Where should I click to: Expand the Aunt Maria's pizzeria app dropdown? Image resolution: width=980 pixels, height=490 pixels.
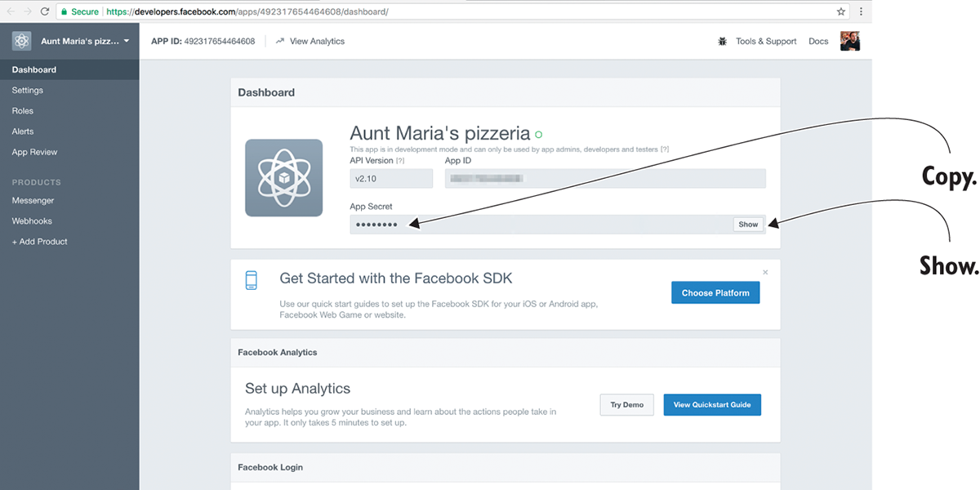[127, 41]
